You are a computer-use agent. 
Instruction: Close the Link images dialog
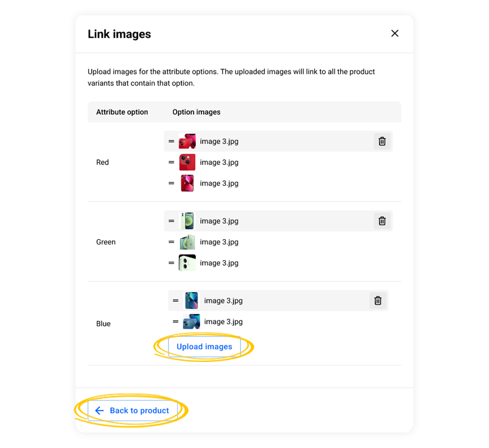(395, 33)
